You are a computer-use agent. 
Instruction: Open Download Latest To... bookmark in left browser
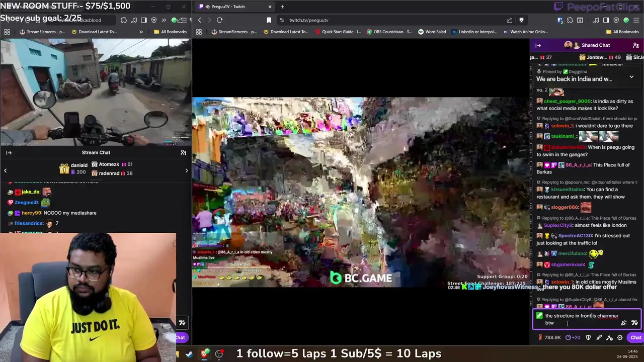[x=94, y=32]
